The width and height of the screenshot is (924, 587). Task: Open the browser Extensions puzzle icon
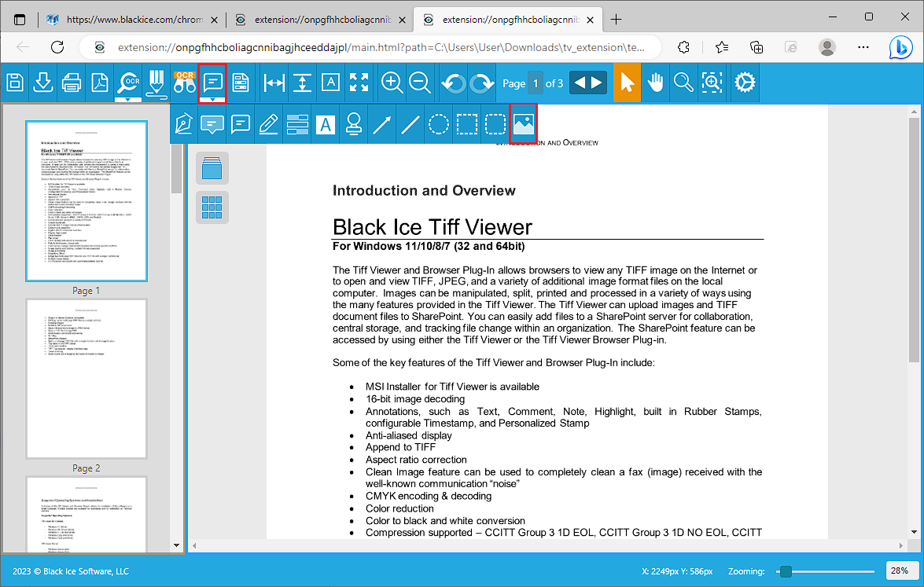tap(683, 47)
